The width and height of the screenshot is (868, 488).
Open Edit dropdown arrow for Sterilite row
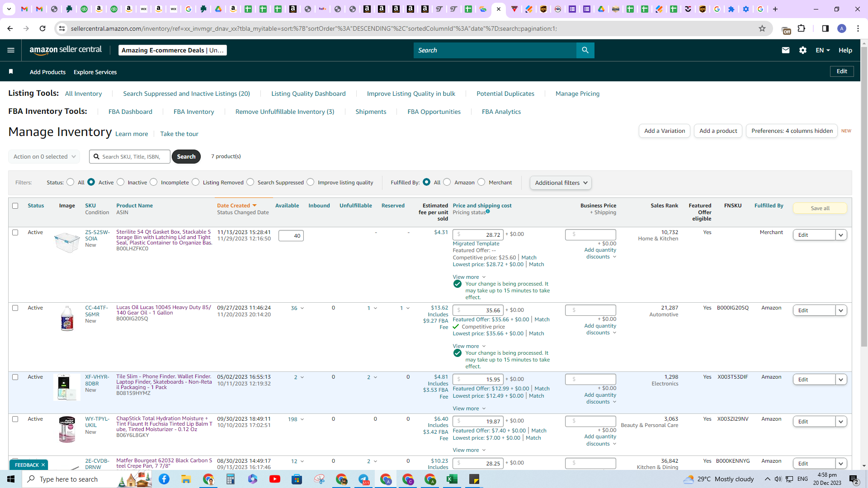pos(841,235)
